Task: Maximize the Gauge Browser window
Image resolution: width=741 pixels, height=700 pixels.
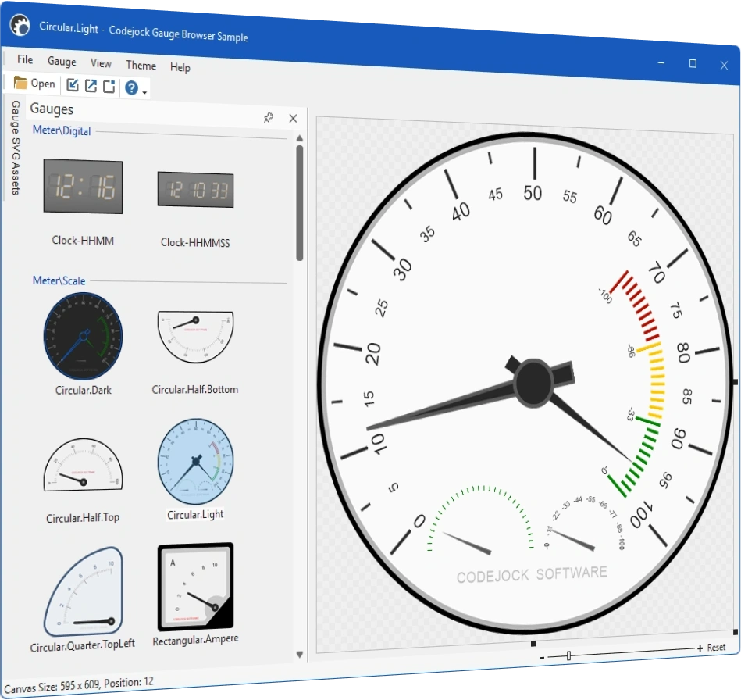Action: click(693, 63)
